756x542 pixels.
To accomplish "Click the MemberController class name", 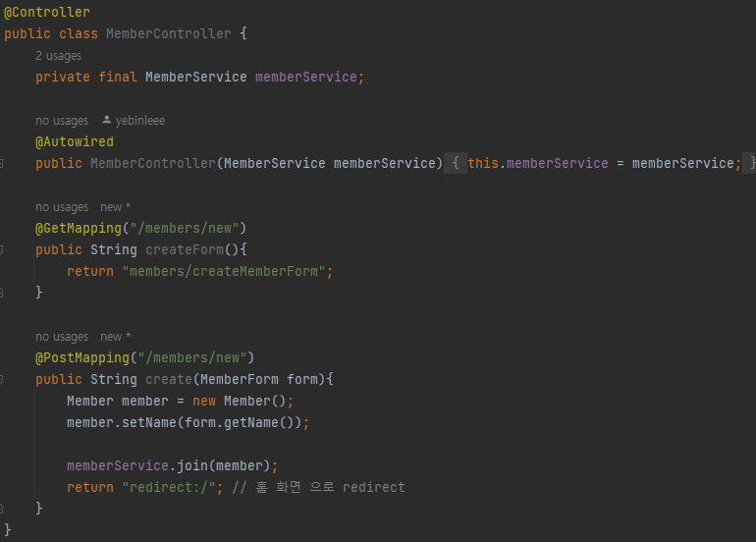I will 169,33.
